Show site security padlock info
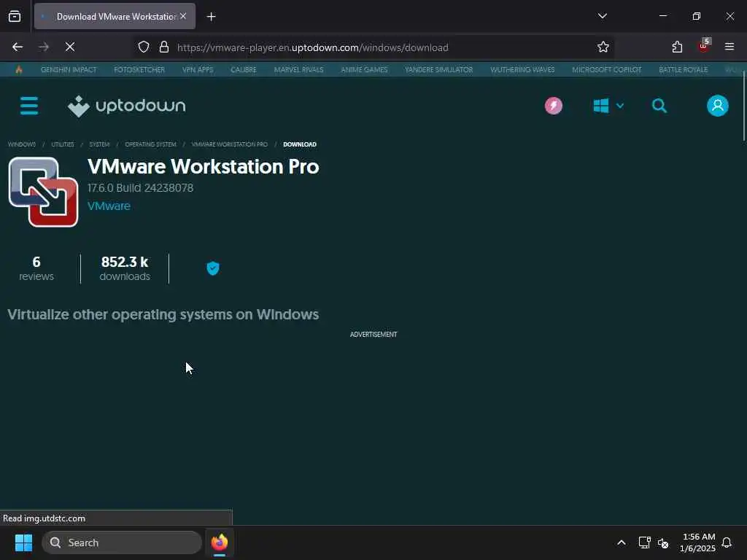This screenshot has width=747, height=560. tap(164, 47)
